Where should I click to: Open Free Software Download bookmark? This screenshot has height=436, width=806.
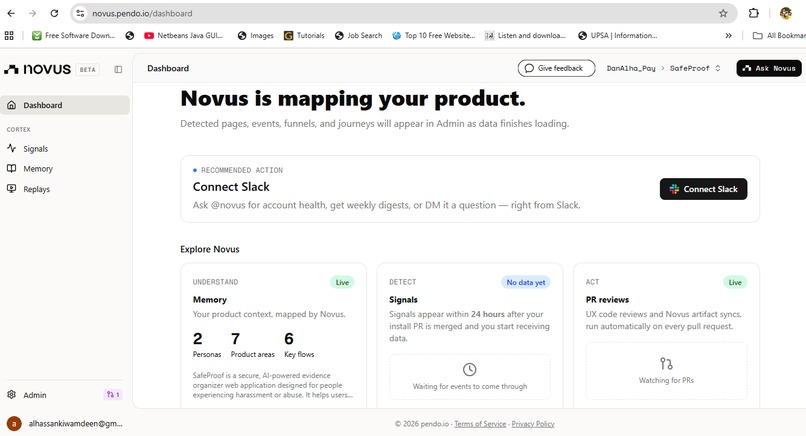click(x=73, y=35)
